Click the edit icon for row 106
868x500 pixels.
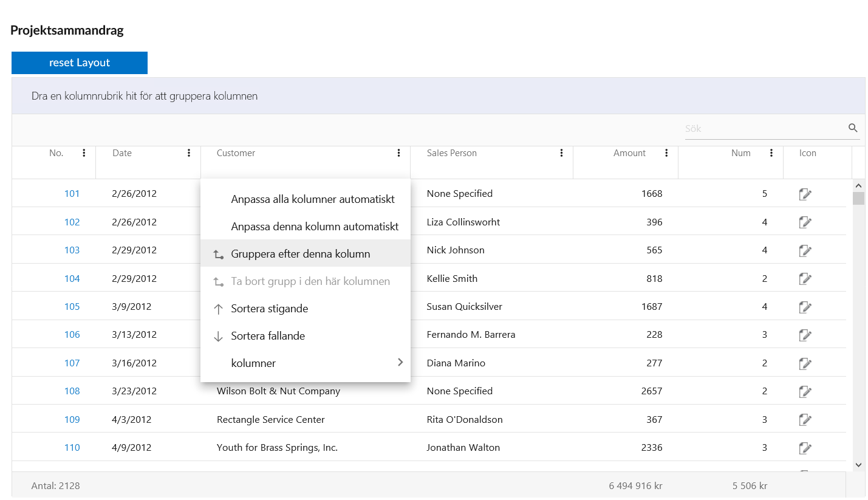pos(805,335)
